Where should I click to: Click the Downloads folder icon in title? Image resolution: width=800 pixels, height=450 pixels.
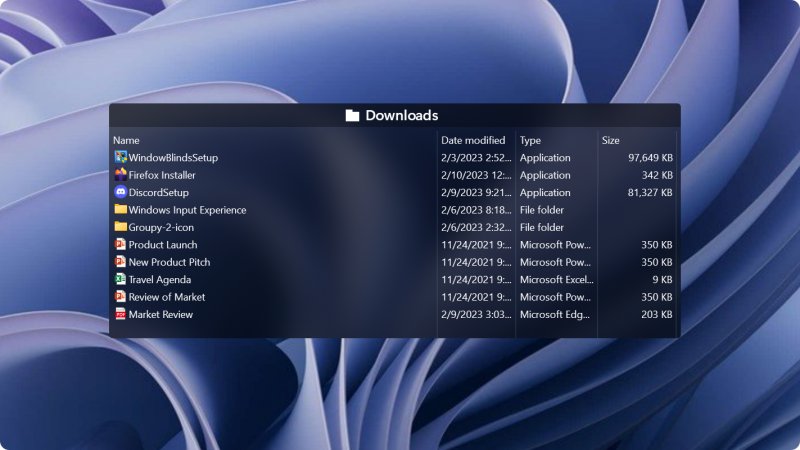[352, 116]
